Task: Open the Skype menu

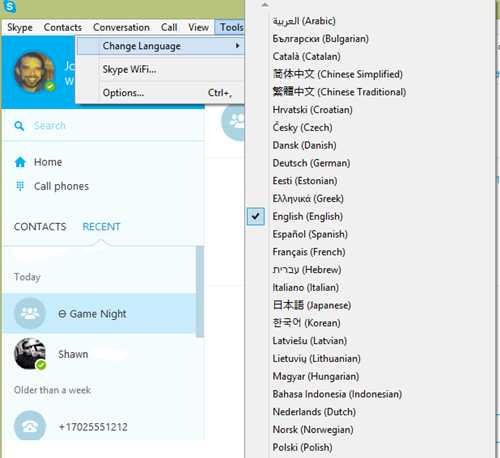Action: (20, 27)
